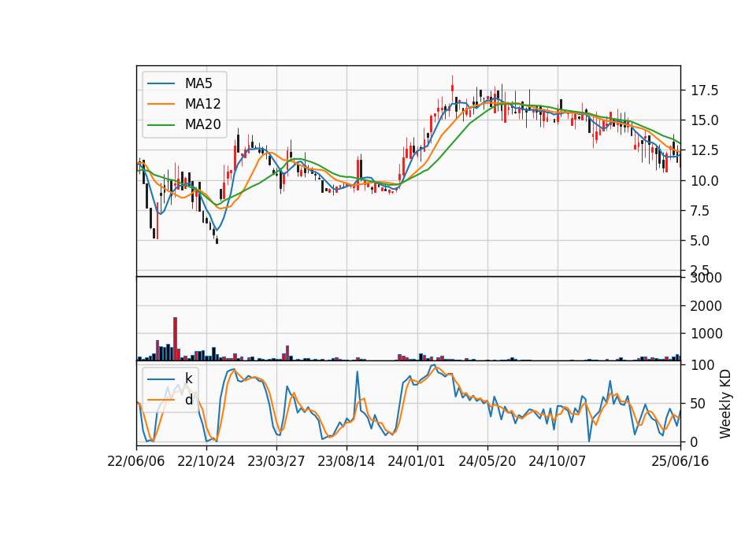The width and height of the screenshot is (756, 543).
Task: Click the 7.5 price axis tick
Action: pos(701,211)
